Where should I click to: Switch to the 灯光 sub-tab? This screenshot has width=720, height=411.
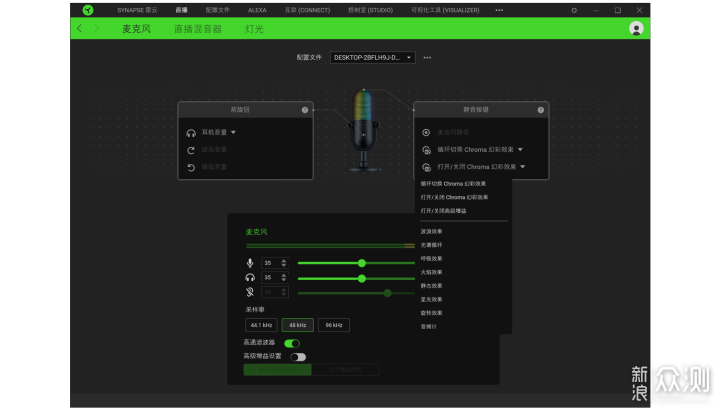coord(254,29)
